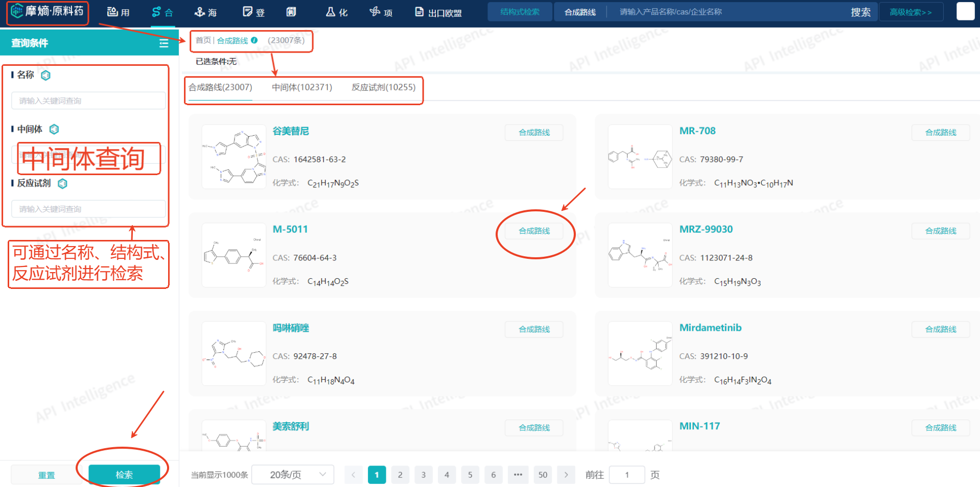Screen dimensions: 980x487
Task: Click the 检索 button in the query panel
Action: pyautogui.click(x=124, y=475)
